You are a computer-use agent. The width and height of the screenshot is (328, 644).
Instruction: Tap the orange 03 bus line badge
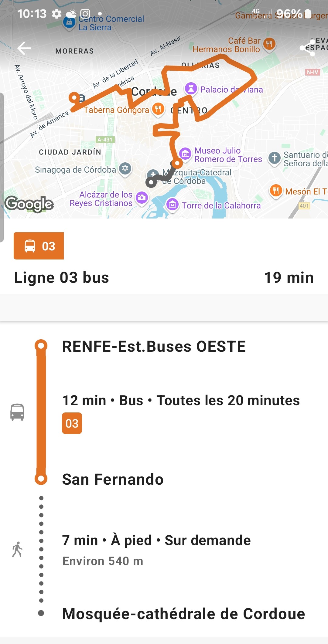[39, 246]
